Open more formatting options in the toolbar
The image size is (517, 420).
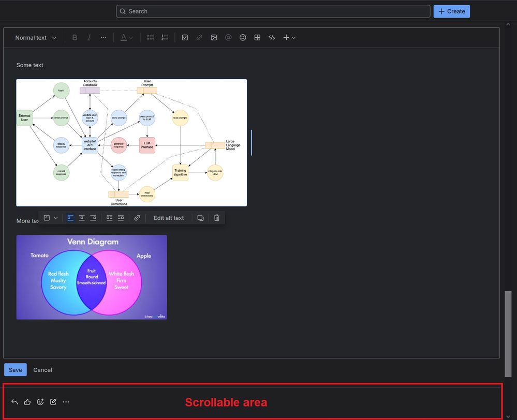(x=104, y=38)
